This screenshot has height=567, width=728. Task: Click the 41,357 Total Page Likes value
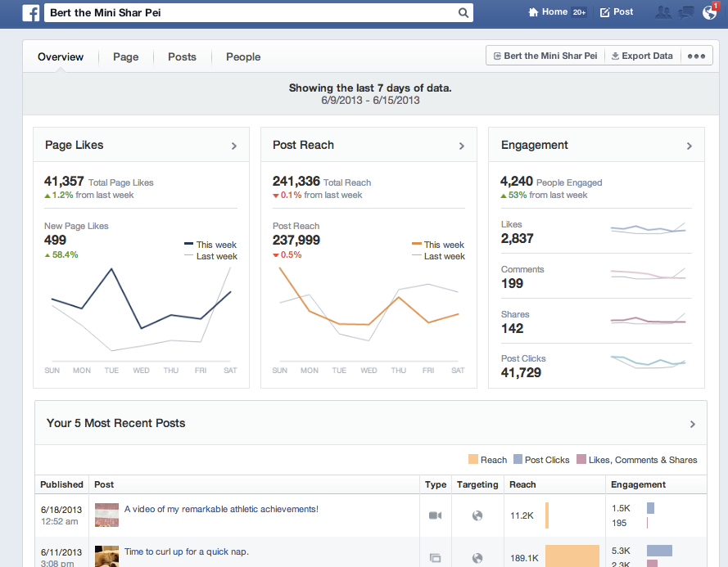(64, 181)
